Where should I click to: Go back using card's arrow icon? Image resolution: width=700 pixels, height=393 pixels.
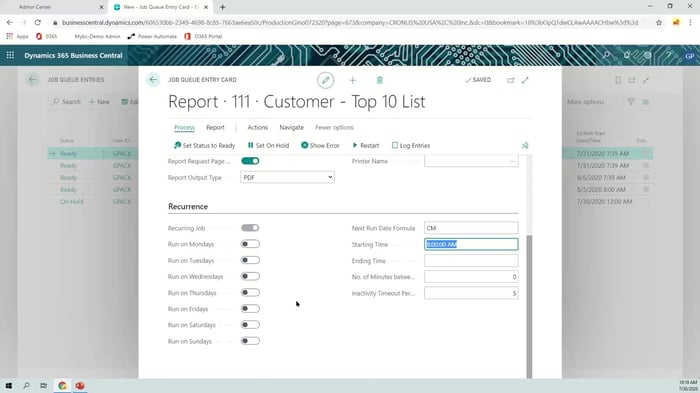pos(153,80)
